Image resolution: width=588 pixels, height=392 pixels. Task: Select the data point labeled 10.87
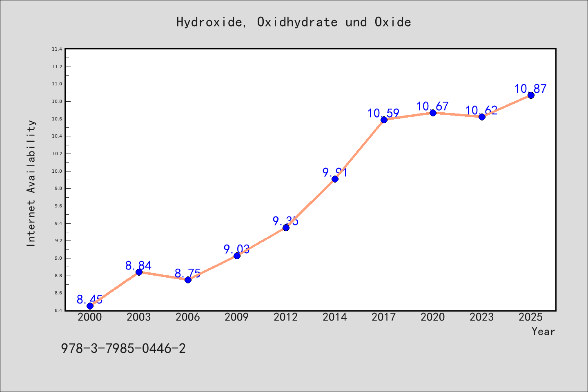[531, 95]
